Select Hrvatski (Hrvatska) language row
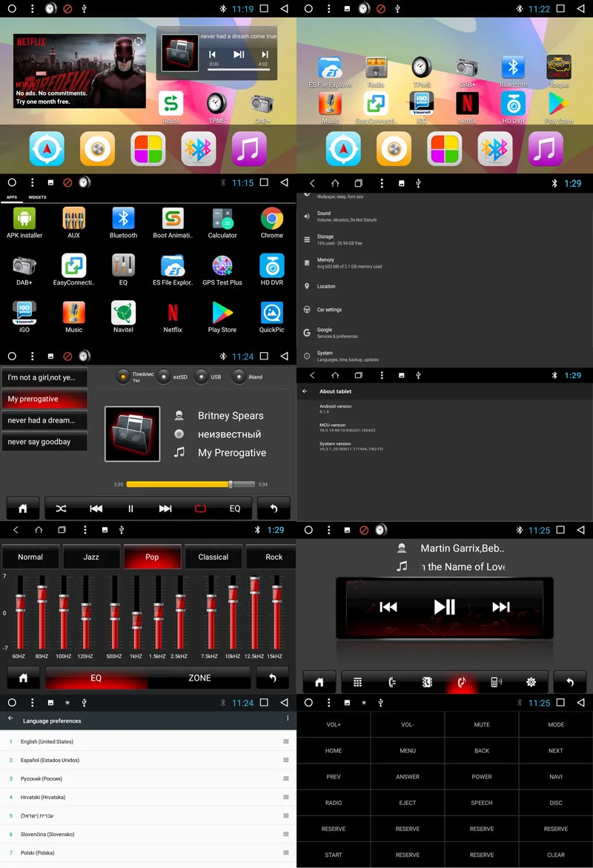This screenshot has height=868, width=593. [x=148, y=797]
